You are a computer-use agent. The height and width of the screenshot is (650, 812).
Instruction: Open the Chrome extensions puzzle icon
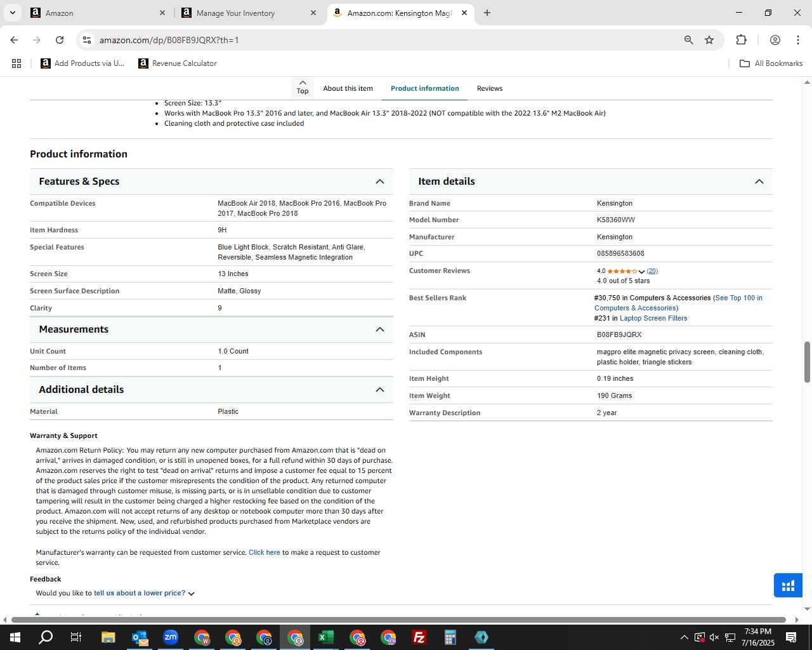(x=741, y=40)
